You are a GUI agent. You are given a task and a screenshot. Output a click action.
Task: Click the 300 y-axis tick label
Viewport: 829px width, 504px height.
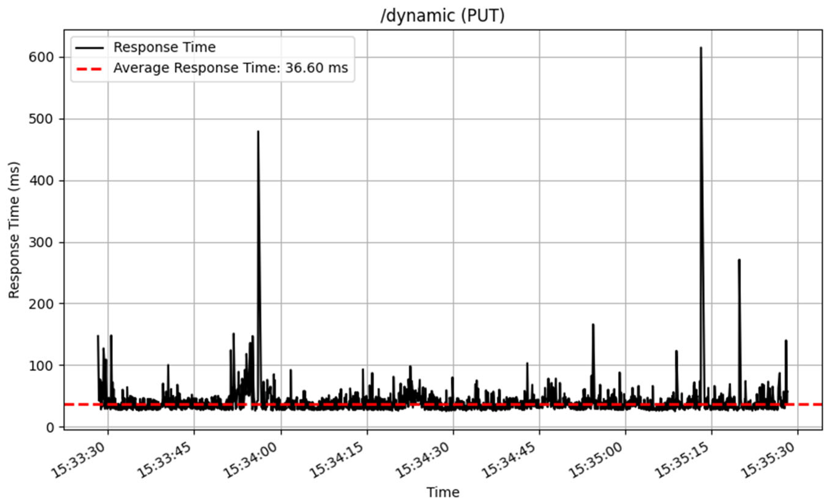click(41, 243)
